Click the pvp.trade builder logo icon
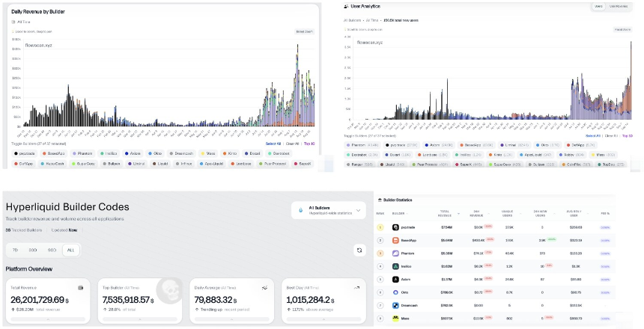The height and width of the screenshot is (329, 644). [x=395, y=227]
